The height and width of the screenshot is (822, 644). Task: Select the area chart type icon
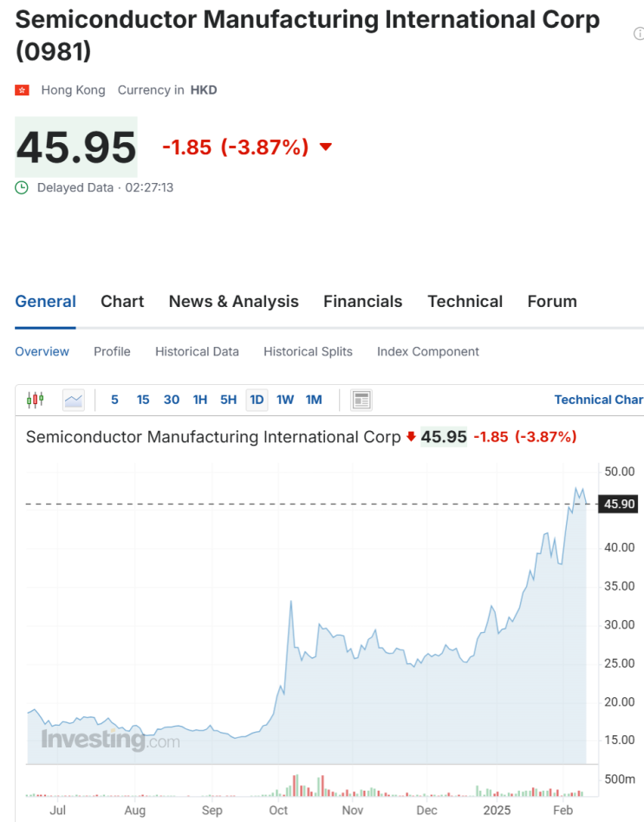pos(74,400)
